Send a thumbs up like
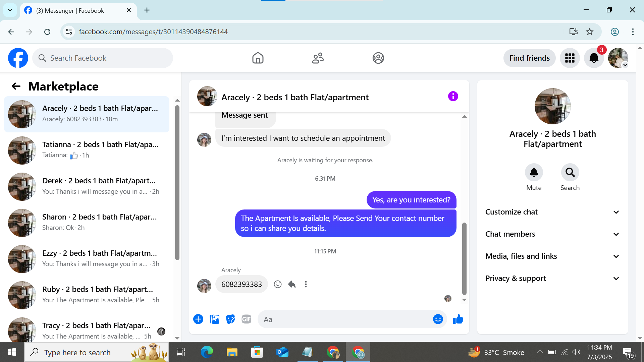The width and height of the screenshot is (644, 362). click(x=458, y=319)
